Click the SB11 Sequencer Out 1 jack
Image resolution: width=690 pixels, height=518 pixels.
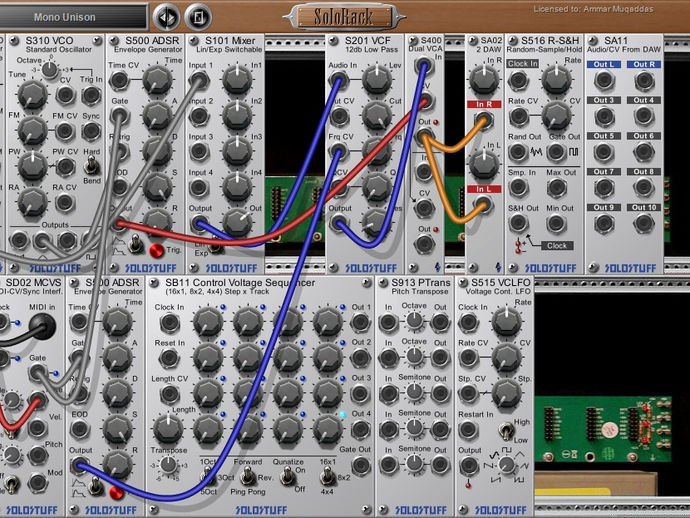360,323
